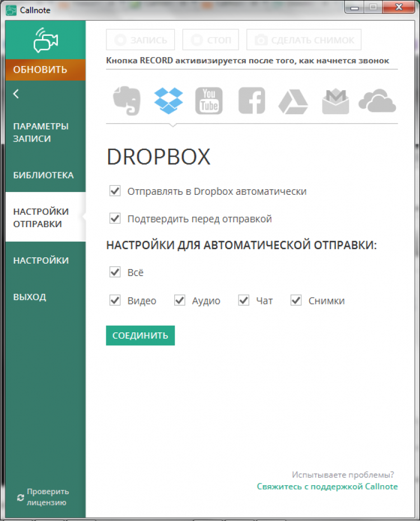Viewport: 420px width, 521px height.
Task: Collapse sidebar with back chevron
Action: [16, 93]
